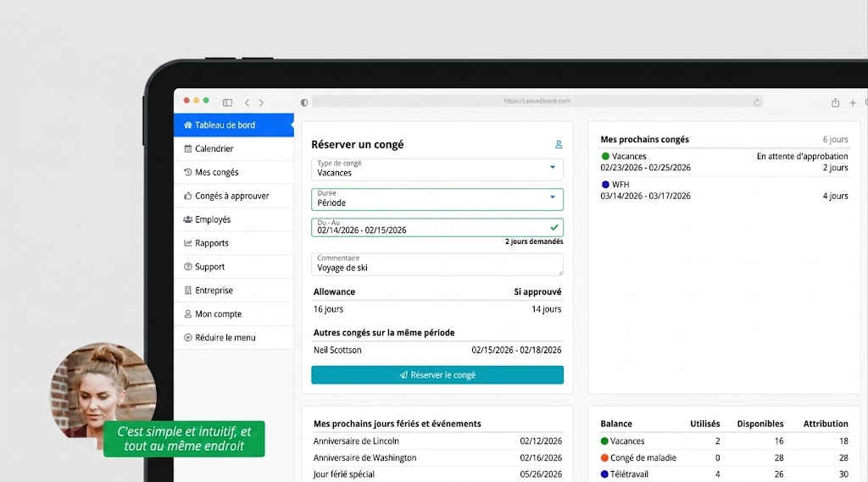Click the Attribution column header
The height and width of the screenshot is (482, 868).
826,424
